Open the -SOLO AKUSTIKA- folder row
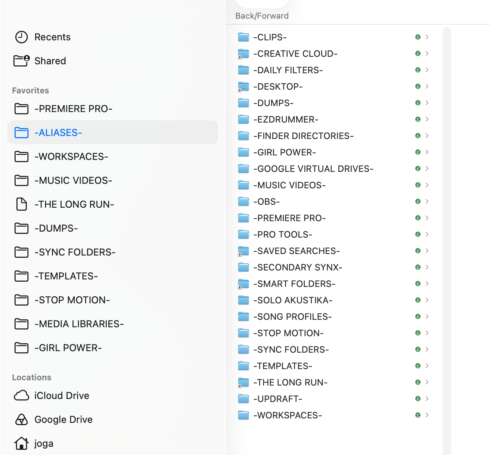This screenshot has width=490, height=455. (333, 300)
